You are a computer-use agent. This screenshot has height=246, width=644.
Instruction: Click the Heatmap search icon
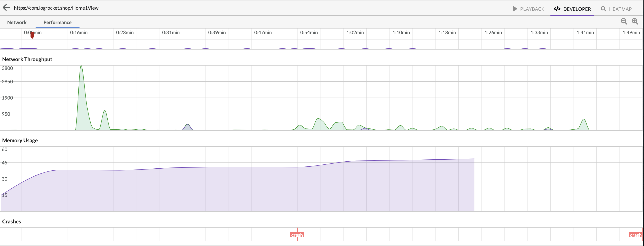coord(603,9)
